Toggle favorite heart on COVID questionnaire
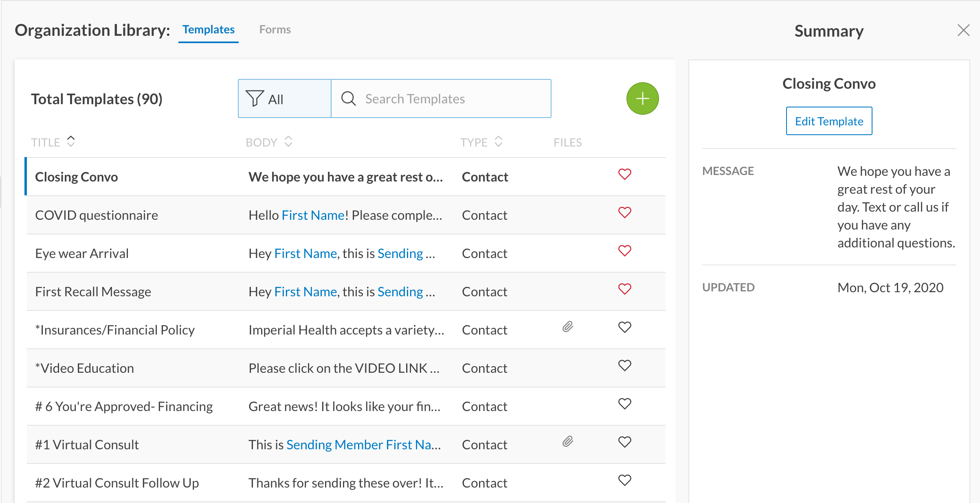 pyautogui.click(x=624, y=212)
